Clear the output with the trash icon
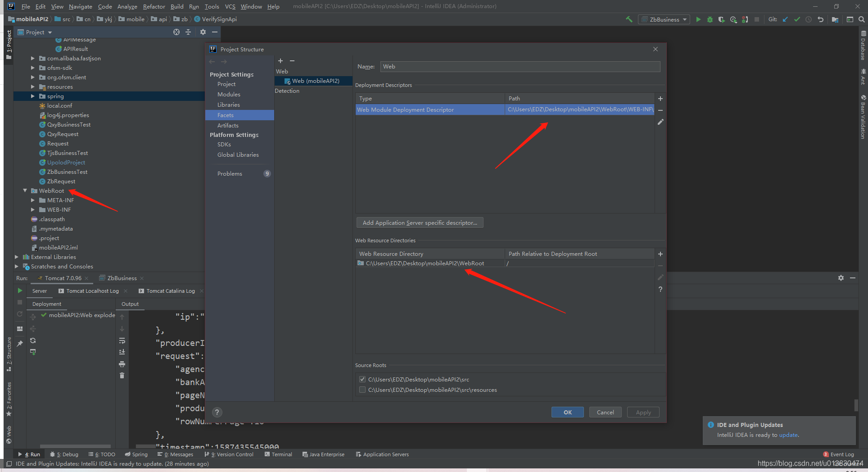Image resolution: width=868 pixels, height=472 pixels. [122, 376]
